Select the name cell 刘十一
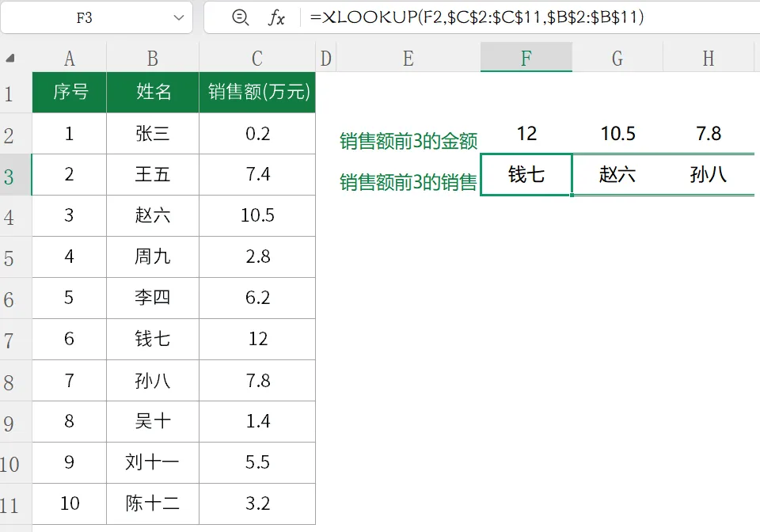The width and height of the screenshot is (760, 532). tap(153, 462)
